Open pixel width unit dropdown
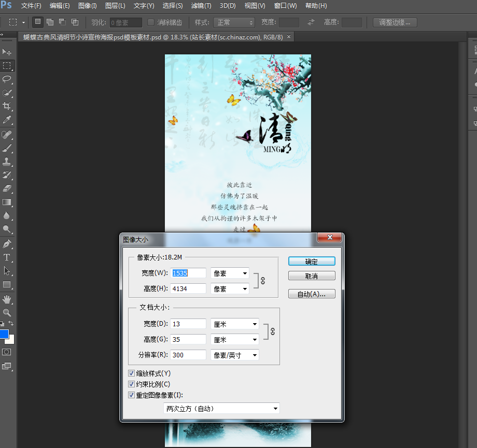This screenshot has height=448, width=477. 230,273
